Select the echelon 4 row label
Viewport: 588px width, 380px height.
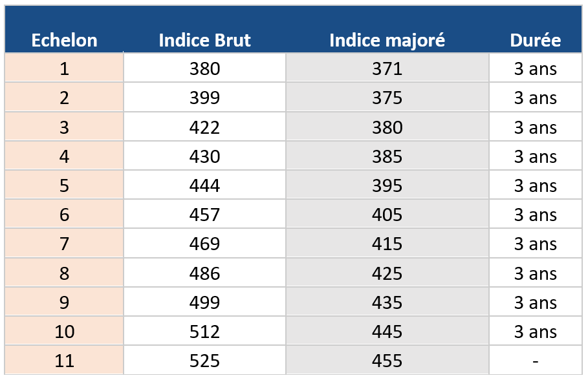tap(64, 156)
